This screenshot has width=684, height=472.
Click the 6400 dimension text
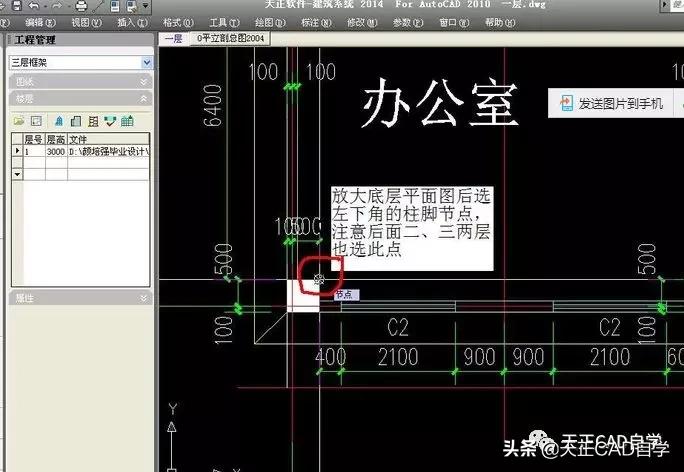click(x=212, y=105)
